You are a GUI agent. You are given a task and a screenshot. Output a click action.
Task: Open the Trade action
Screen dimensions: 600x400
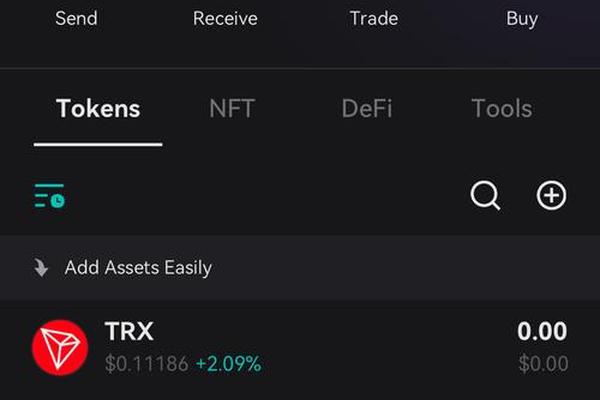[x=373, y=18]
